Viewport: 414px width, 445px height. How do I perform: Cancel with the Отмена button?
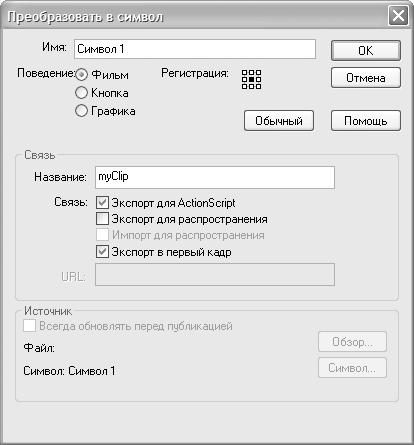tap(366, 78)
